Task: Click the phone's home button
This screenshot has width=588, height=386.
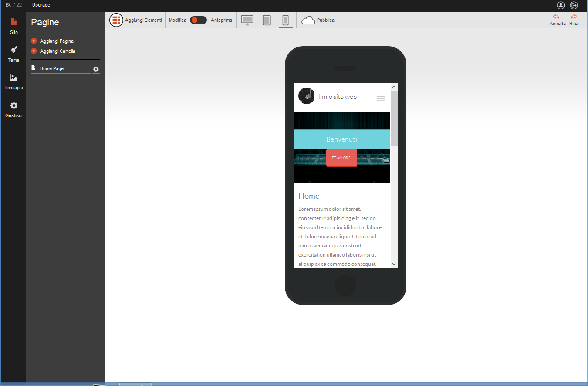Action: point(346,286)
